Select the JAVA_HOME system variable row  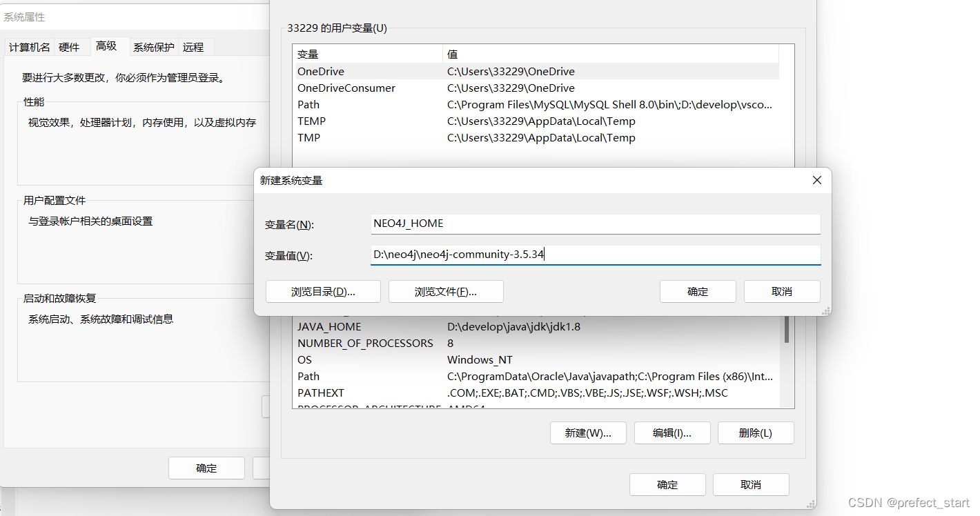536,326
